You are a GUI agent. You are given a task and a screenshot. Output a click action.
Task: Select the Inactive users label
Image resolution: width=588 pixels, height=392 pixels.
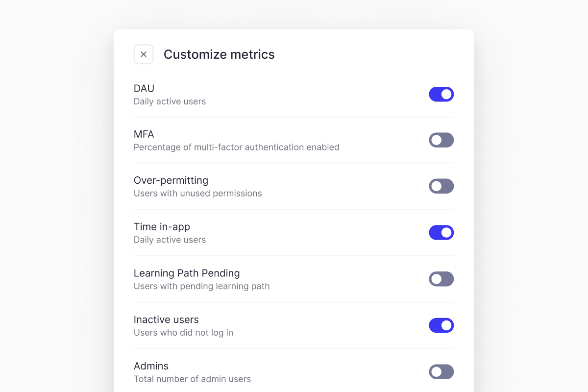tap(166, 320)
